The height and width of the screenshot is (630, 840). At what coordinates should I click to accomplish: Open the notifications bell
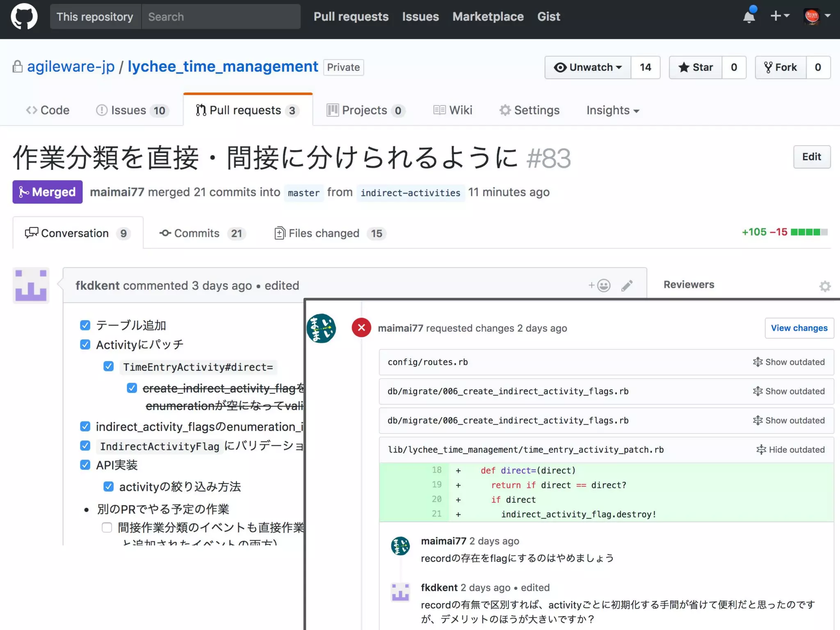(x=749, y=17)
